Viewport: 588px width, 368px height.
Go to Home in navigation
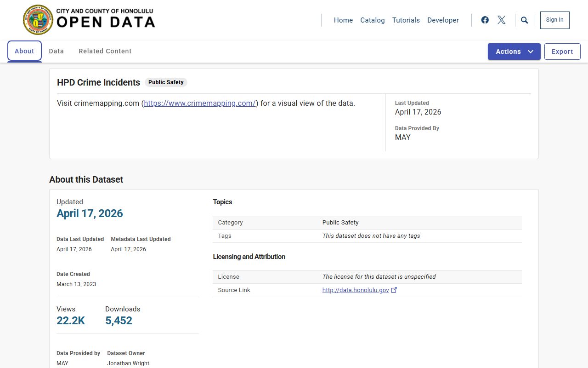tap(343, 20)
